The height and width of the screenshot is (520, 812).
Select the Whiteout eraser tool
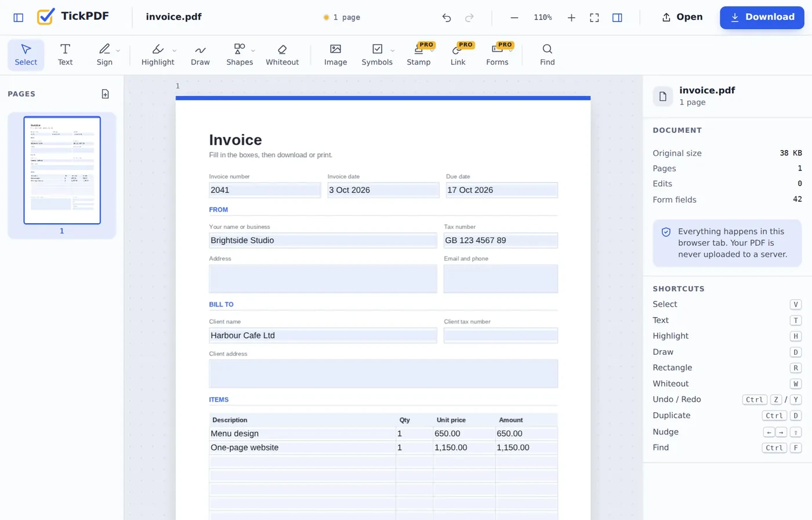282,55
